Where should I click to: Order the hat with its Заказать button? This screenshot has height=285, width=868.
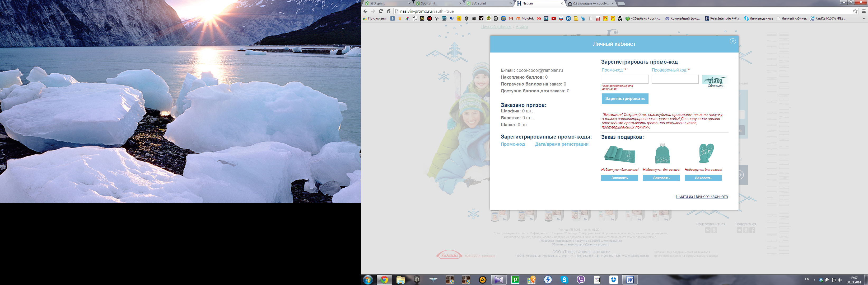tap(661, 178)
